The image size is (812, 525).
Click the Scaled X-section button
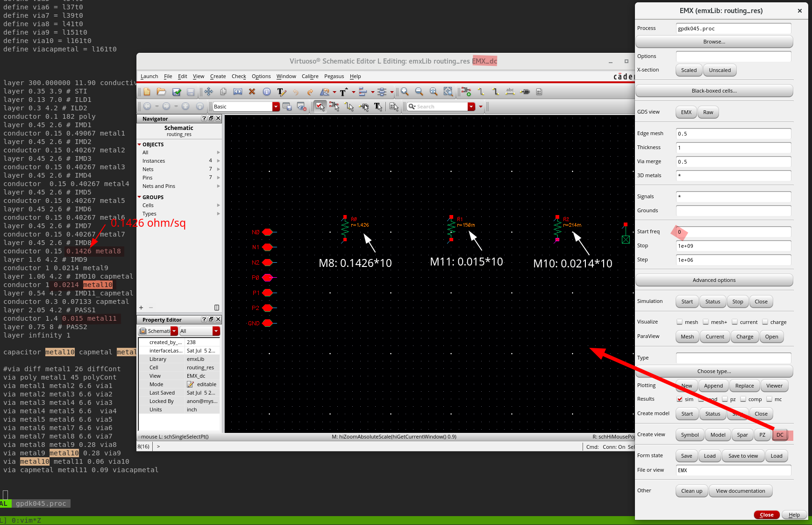(x=689, y=70)
